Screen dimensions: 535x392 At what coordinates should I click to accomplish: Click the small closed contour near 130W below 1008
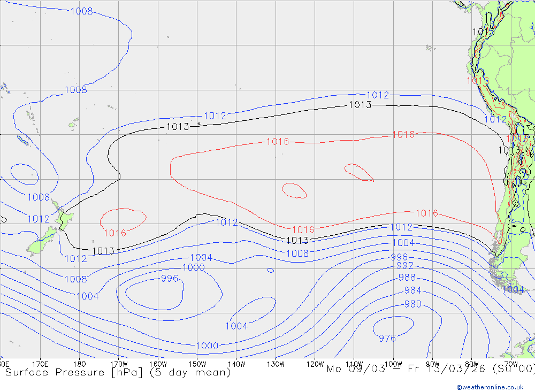pos(271,270)
